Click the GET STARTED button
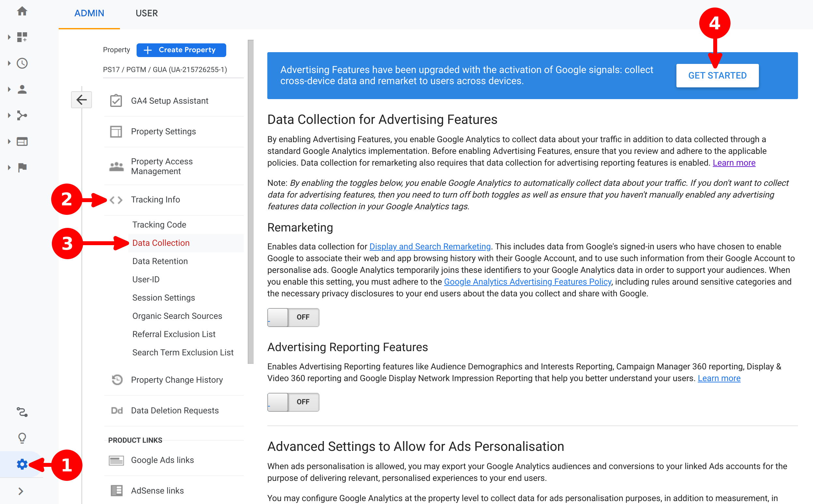 point(717,76)
